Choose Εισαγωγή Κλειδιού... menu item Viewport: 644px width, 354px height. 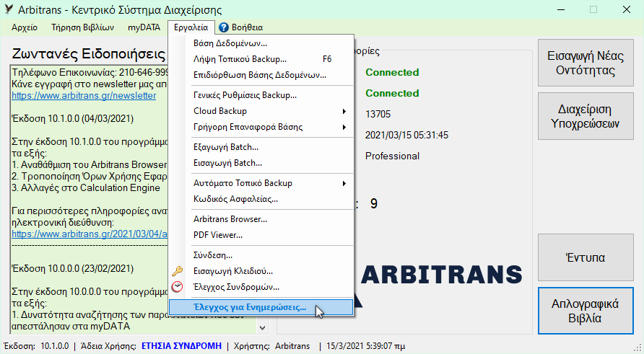261,271
